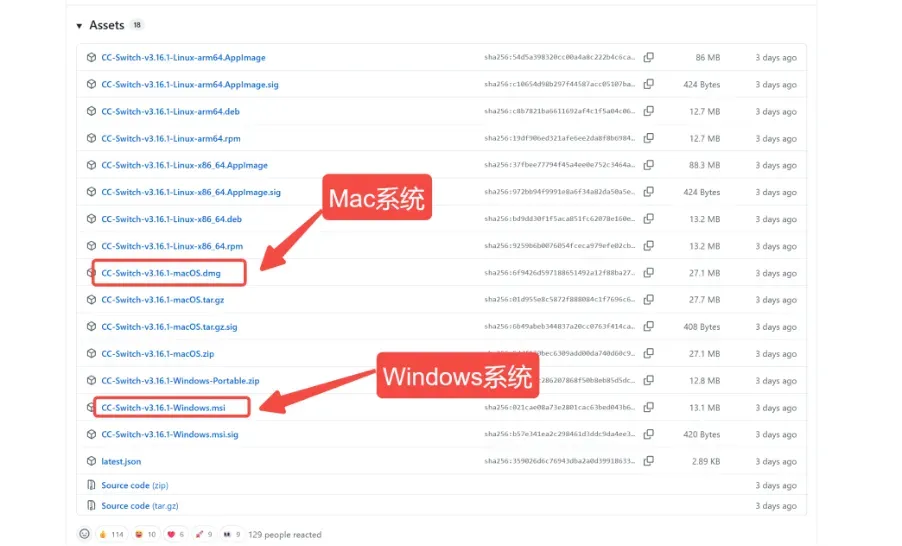The width and height of the screenshot is (902, 546).
Task: Click the package icon beside Linux-arm64.AppImage
Action: [x=91, y=58]
